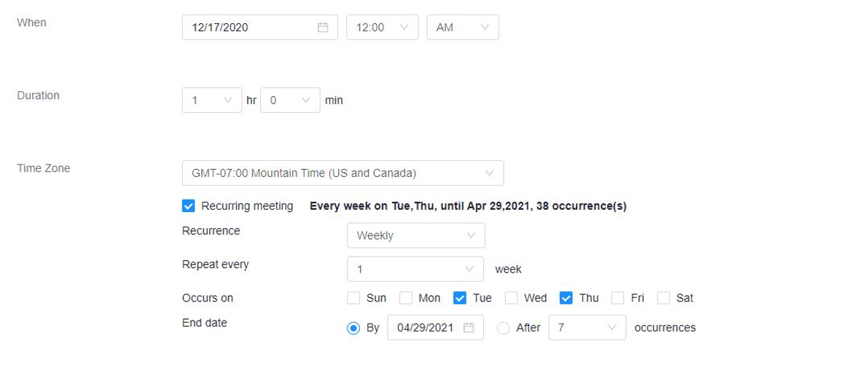The width and height of the screenshot is (868, 373).
Task: Toggle the Recurring meeting checkbox
Action: click(188, 206)
